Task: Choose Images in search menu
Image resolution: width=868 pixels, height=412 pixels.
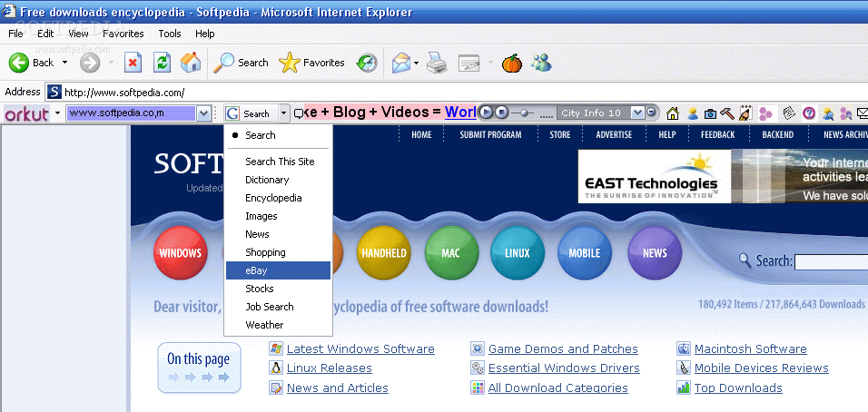Action: [278, 216]
